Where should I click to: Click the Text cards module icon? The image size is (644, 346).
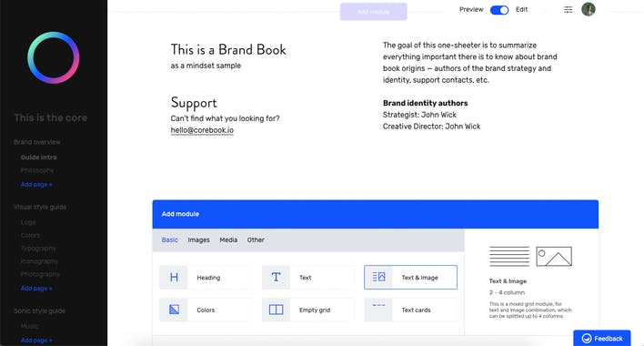pos(378,306)
